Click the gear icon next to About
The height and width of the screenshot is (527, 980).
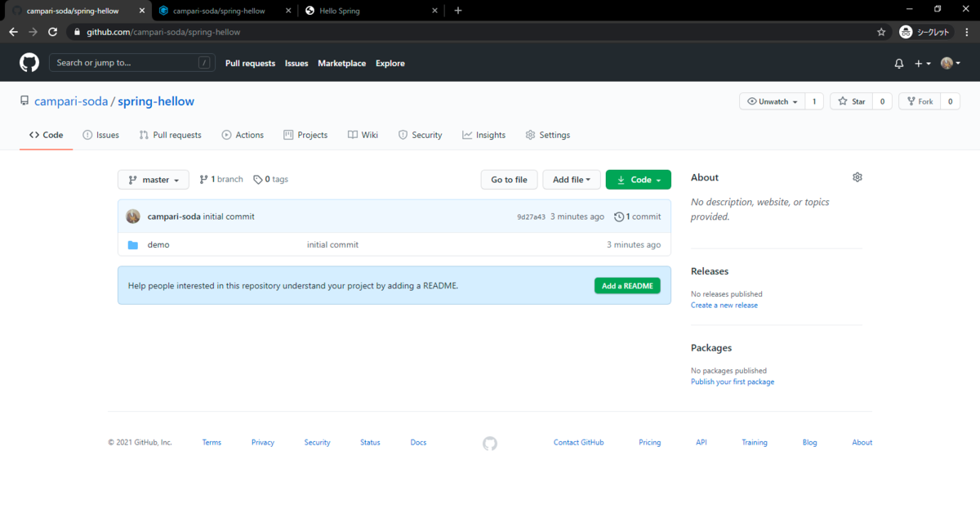pyautogui.click(x=857, y=177)
